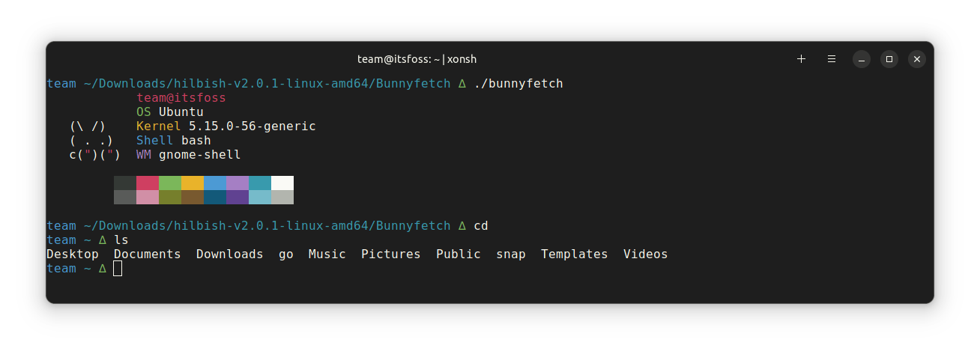The image size is (980, 354).
Task: Click the 'ls' command text
Action: coord(121,239)
